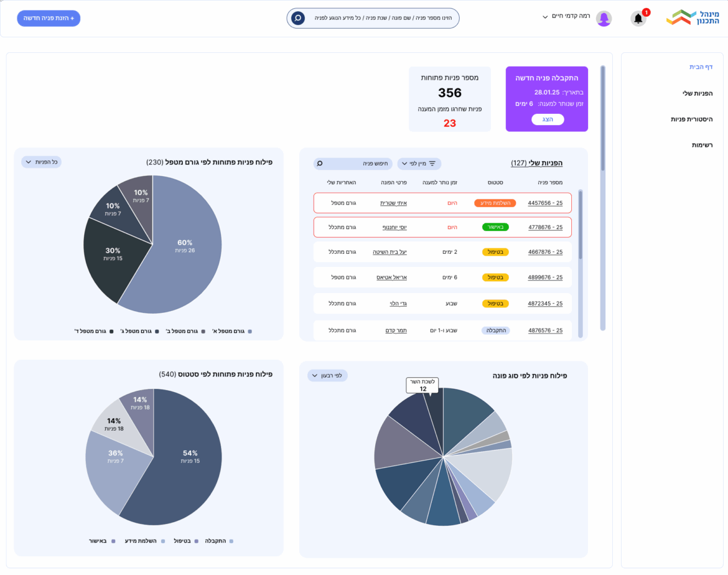
Task: Open request link 4457656 - 25
Action: (x=545, y=203)
